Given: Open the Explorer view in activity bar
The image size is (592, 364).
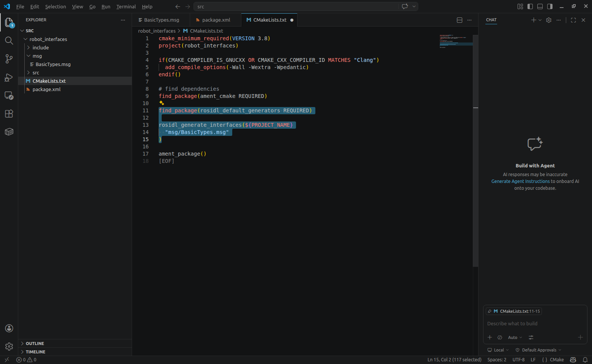Looking at the screenshot, I should (9, 22).
